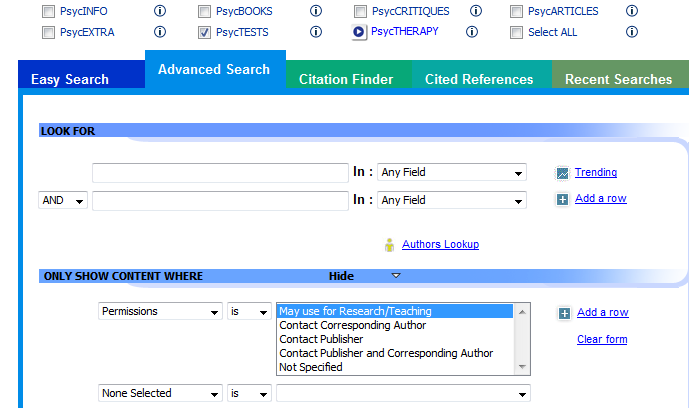Select 'Contact Publisher and Corresponding Author' option
Viewport: 689px width, 408px height.
tap(395, 354)
